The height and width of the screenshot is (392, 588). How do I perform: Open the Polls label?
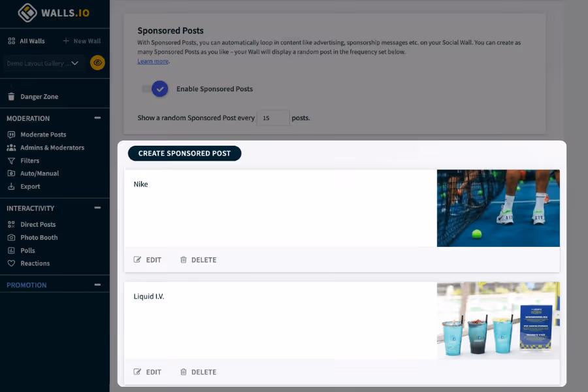coord(27,250)
